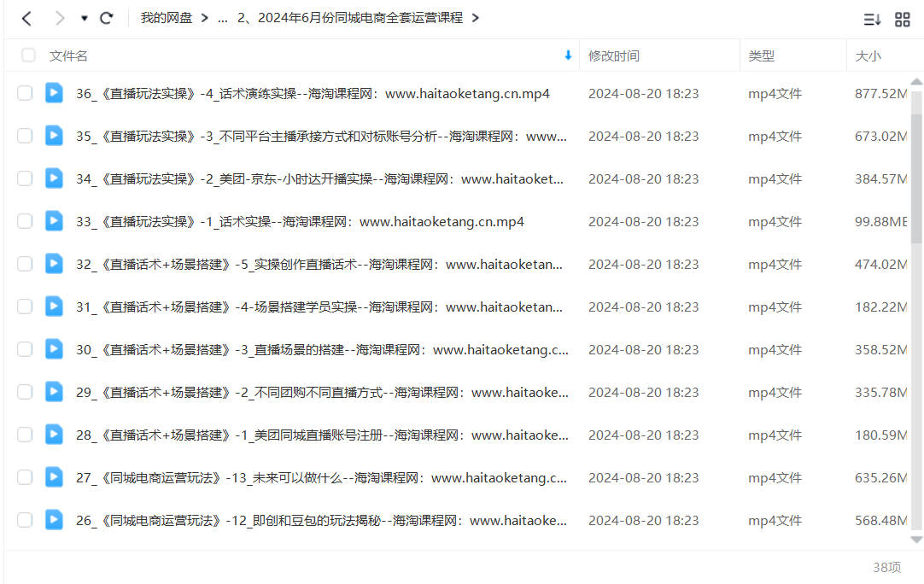Click the video icon of file 35

coord(54,136)
